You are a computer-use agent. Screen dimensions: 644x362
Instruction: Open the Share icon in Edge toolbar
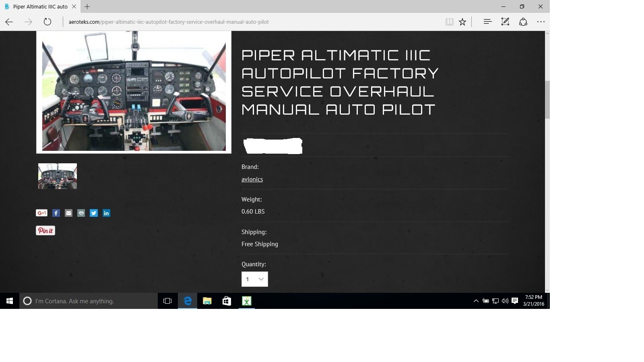click(523, 22)
